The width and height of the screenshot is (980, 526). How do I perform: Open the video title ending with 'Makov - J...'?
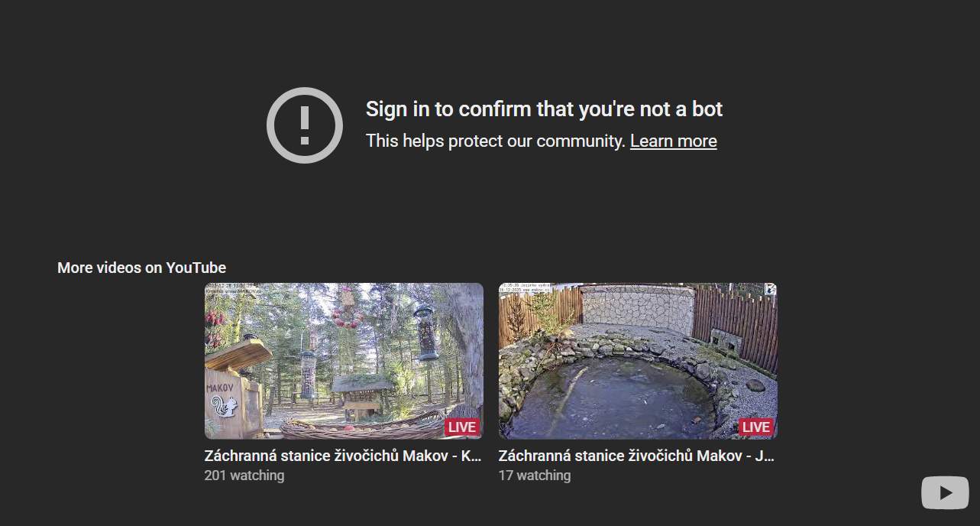coord(636,456)
